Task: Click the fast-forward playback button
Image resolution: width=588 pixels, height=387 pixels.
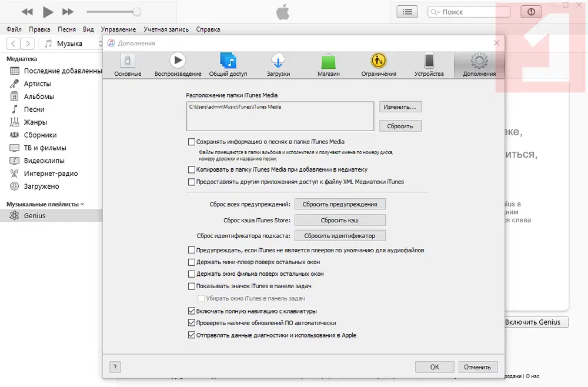Action: pyautogui.click(x=68, y=12)
